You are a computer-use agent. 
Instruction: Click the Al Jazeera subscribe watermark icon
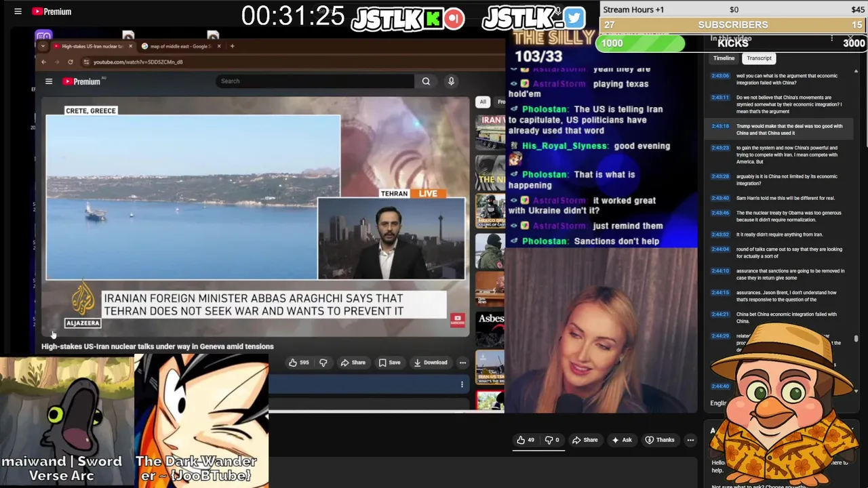click(x=457, y=319)
